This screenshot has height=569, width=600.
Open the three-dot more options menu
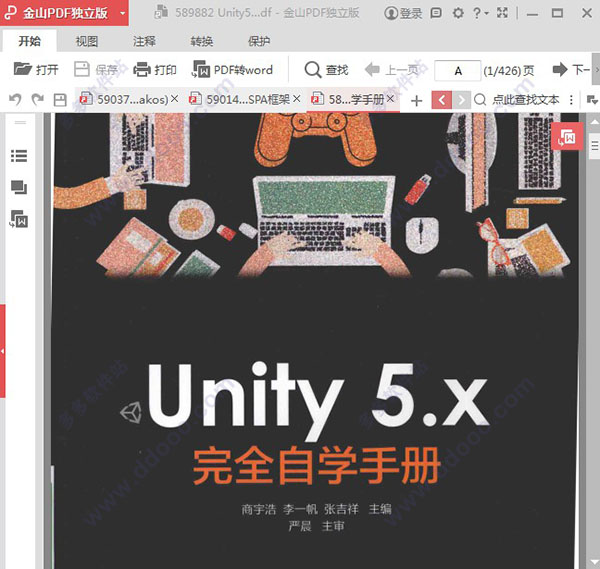[x=571, y=100]
